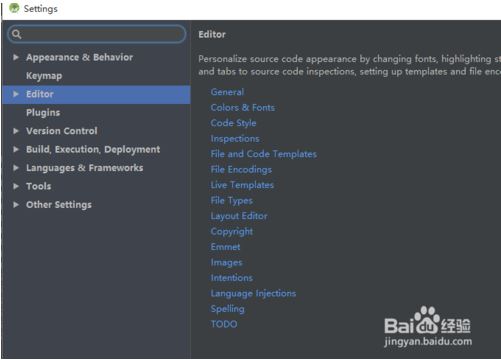Click the Android Studio Settings logo icon

tap(14, 8)
